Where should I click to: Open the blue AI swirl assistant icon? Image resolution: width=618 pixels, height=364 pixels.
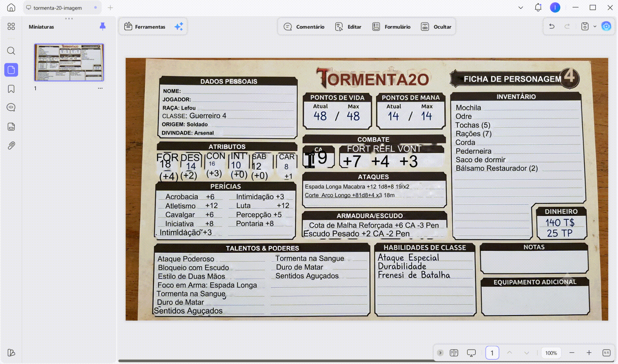(x=606, y=26)
